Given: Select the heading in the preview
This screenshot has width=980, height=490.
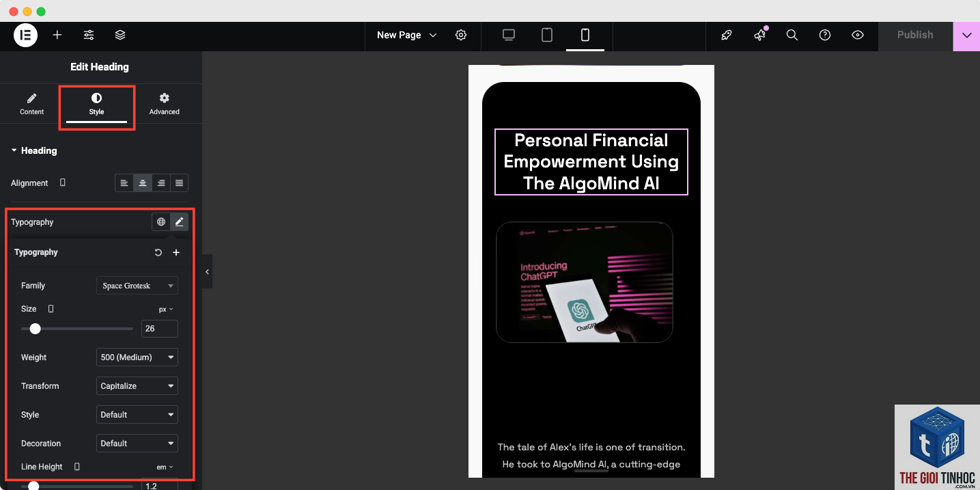Looking at the screenshot, I should pyautogui.click(x=591, y=162).
